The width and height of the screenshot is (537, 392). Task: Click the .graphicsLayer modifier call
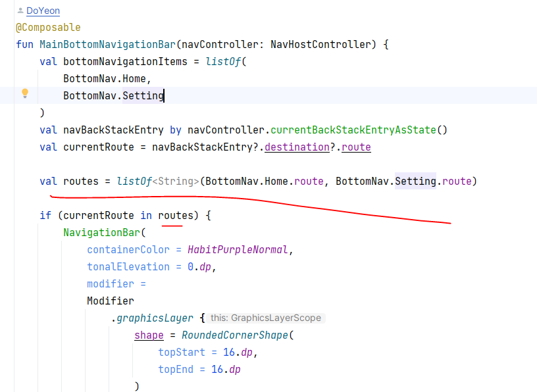pyautogui.click(x=152, y=318)
